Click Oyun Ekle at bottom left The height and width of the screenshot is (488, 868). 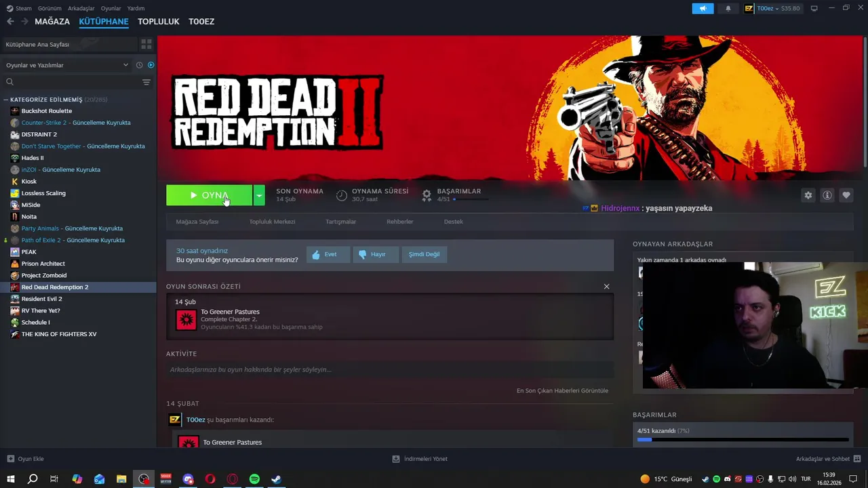[25, 459]
